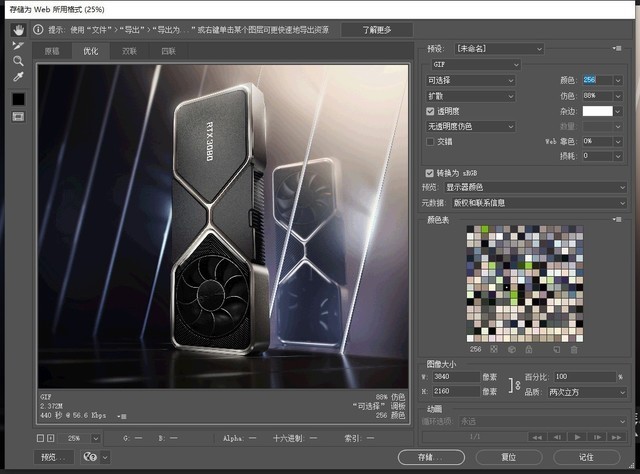Open the 预设 preset dropdown
The image size is (640, 474).
(x=499, y=49)
